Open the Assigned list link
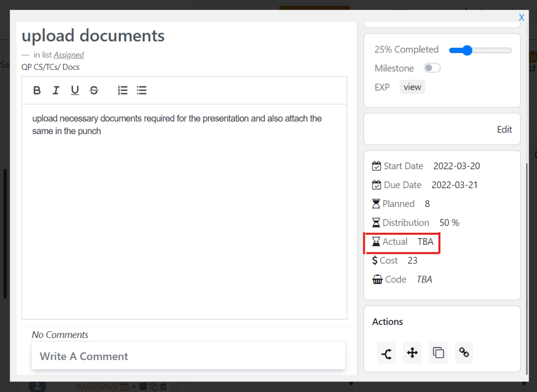 pyautogui.click(x=69, y=55)
